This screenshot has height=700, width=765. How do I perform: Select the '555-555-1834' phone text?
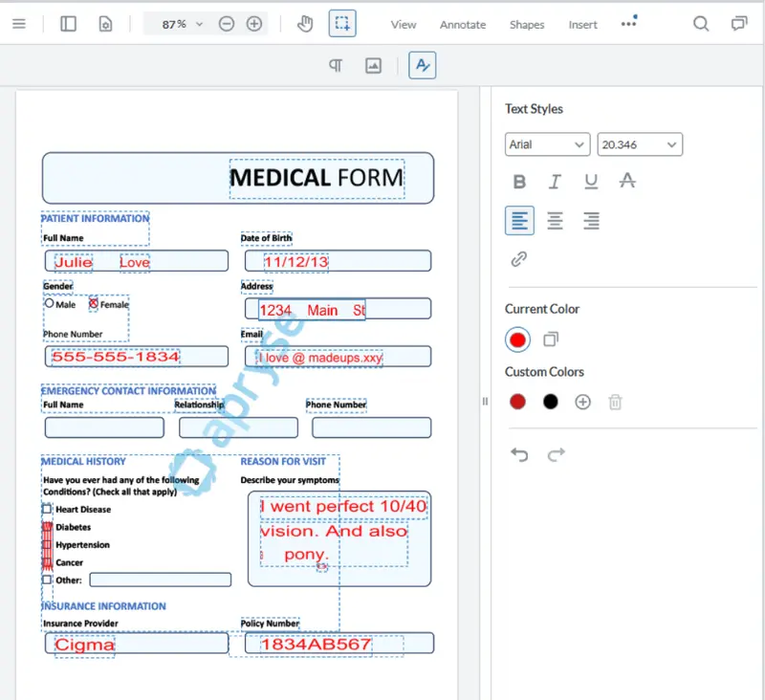(x=116, y=357)
